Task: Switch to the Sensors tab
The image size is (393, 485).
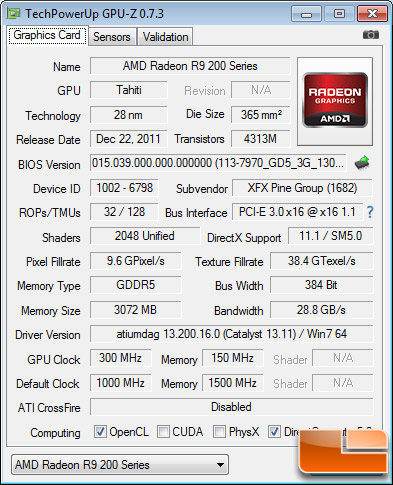Action: click(x=112, y=37)
